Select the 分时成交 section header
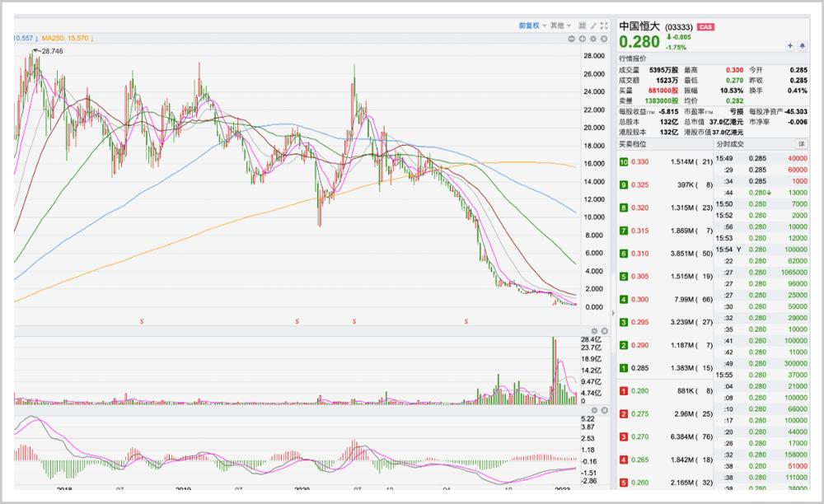The image size is (824, 504). click(x=730, y=144)
